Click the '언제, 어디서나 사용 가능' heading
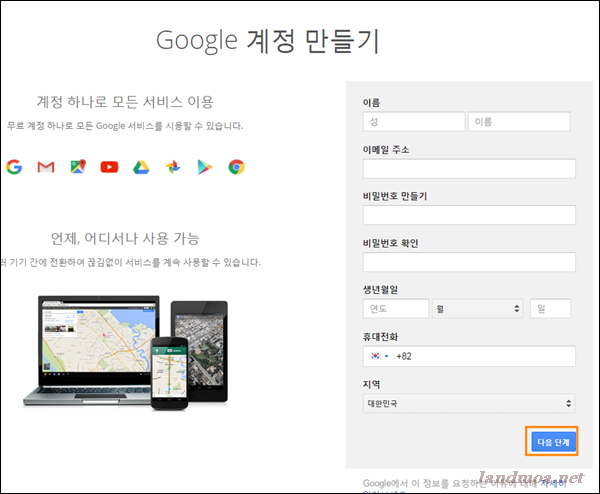 click(125, 238)
